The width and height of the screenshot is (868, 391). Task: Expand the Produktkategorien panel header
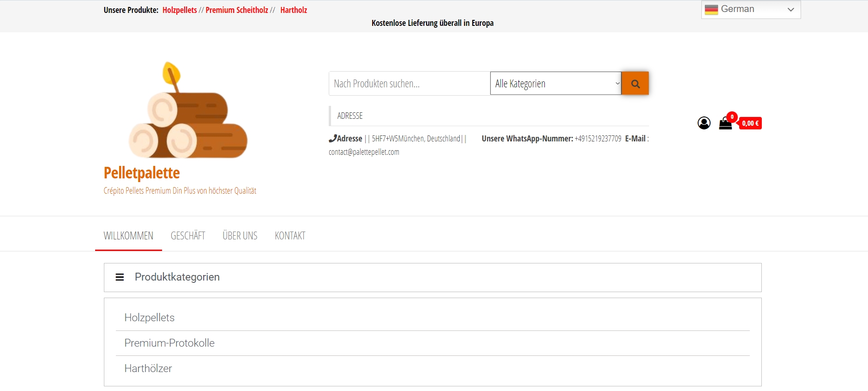(x=433, y=277)
